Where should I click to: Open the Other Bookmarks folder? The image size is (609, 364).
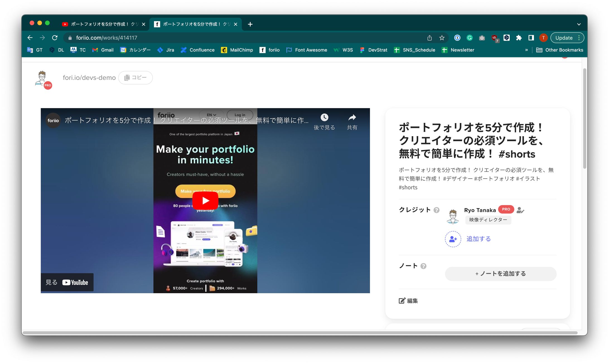coord(560,50)
